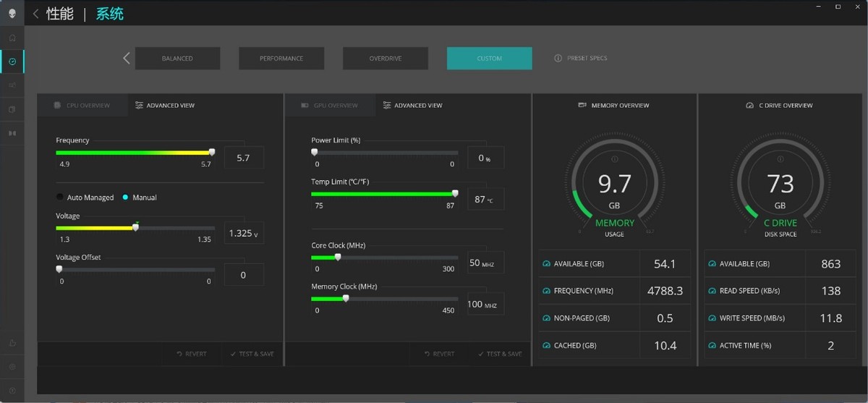The image size is (868, 403).
Task: Click the Core Clock value box showing 50 MHz
Action: point(485,263)
